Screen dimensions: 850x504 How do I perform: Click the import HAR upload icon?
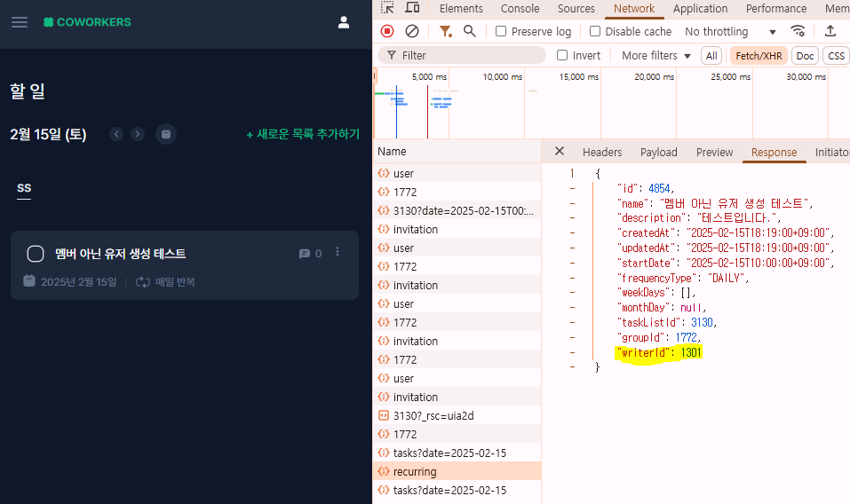pos(830,31)
